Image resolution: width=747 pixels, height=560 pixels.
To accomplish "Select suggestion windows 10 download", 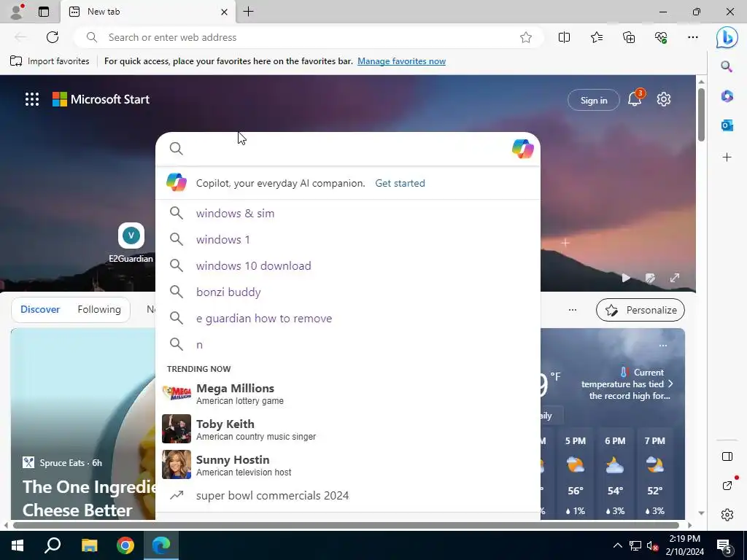I will click(348, 265).
